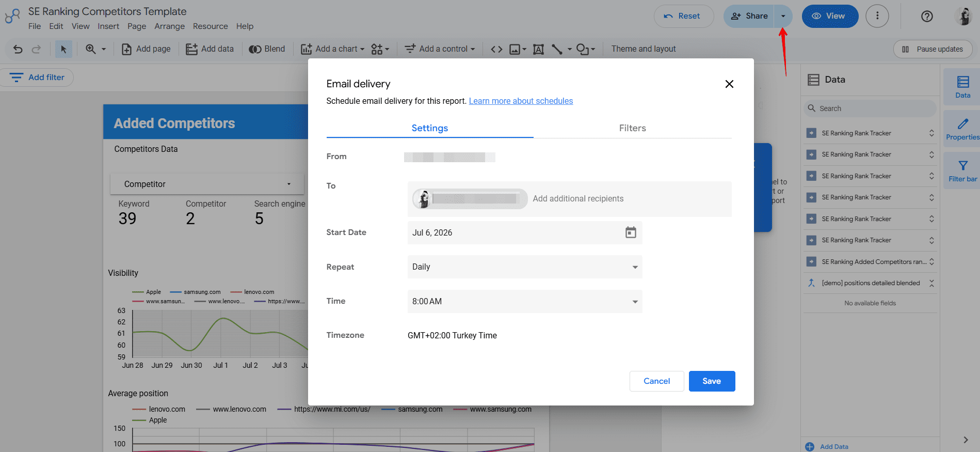Click the Data panel Search field
The image size is (980, 452).
[x=870, y=108]
